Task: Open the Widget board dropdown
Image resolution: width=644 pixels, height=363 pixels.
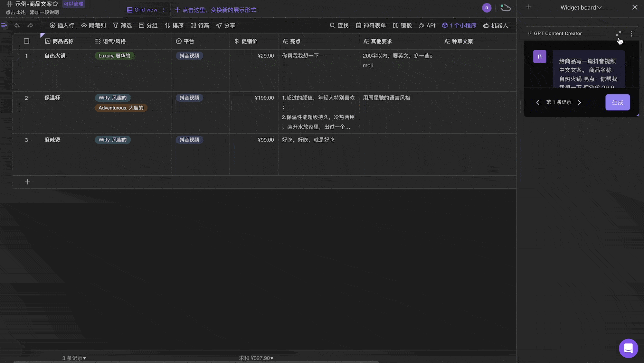Action: (x=581, y=7)
